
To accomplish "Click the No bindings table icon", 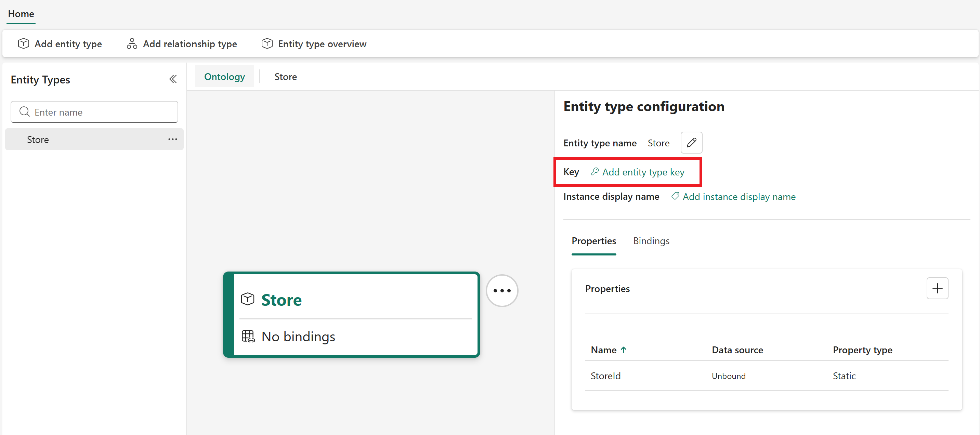I will click(x=248, y=337).
